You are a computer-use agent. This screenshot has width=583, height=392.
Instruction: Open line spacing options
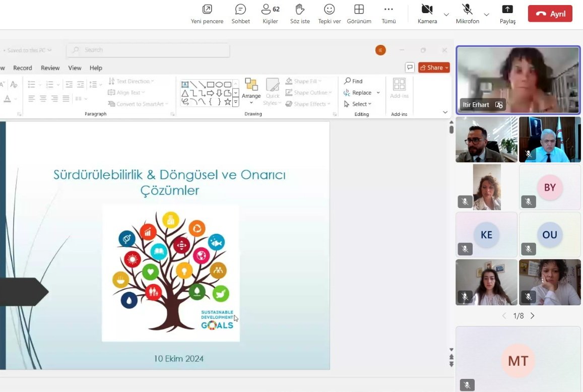click(x=95, y=85)
